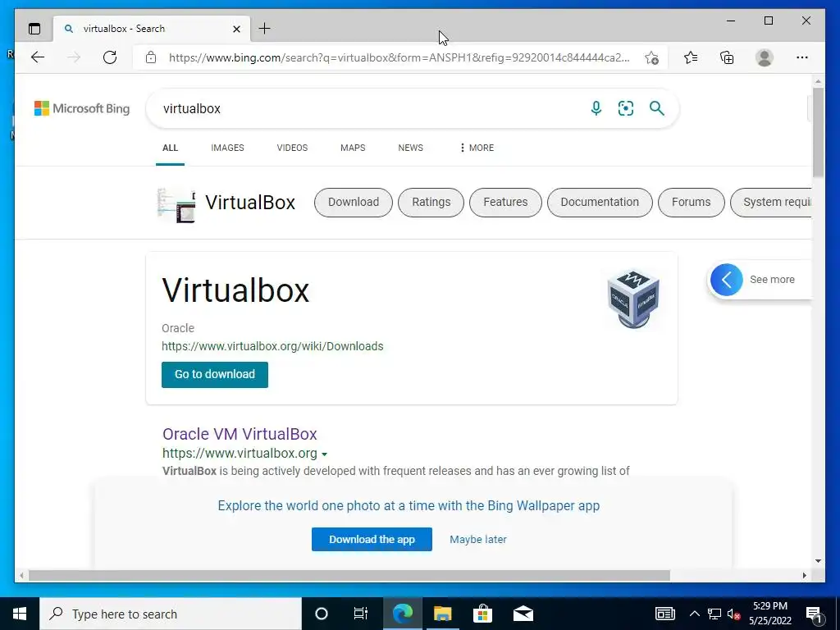Collapse the See more side panel arrow
The width and height of the screenshot is (840, 630).
pyautogui.click(x=727, y=280)
